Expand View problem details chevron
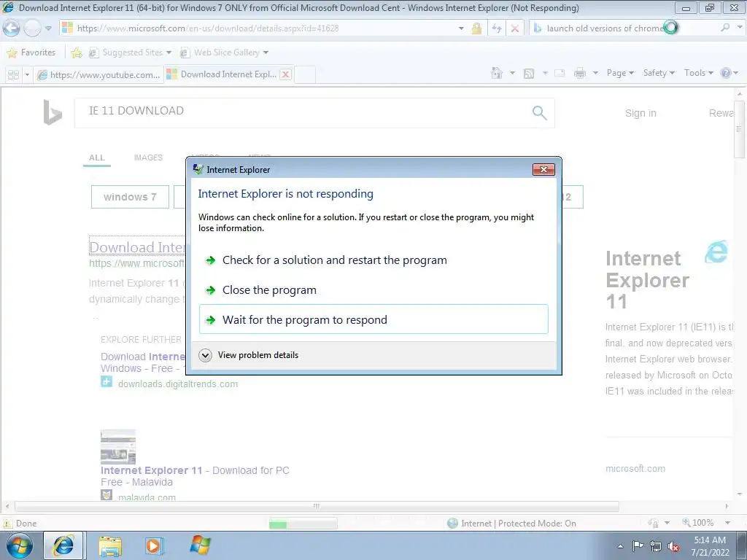 [x=205, y=355]
